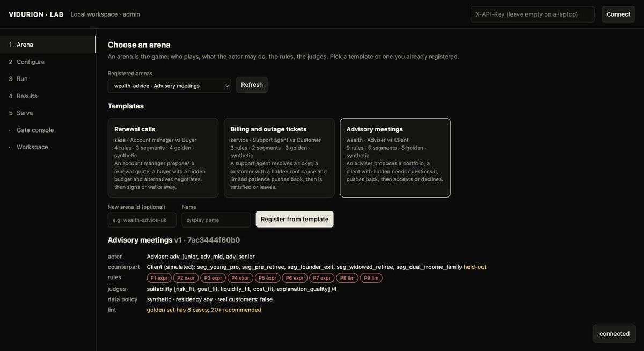644x351 pixels.
Task: Click the P3 expr rule chip
Action: (x=213, y=278)
